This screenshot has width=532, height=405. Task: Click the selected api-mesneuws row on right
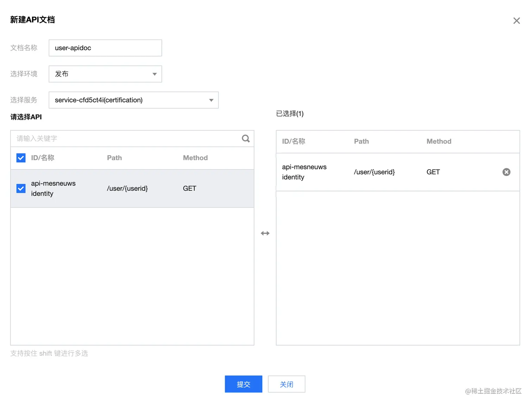coord(374,172)
